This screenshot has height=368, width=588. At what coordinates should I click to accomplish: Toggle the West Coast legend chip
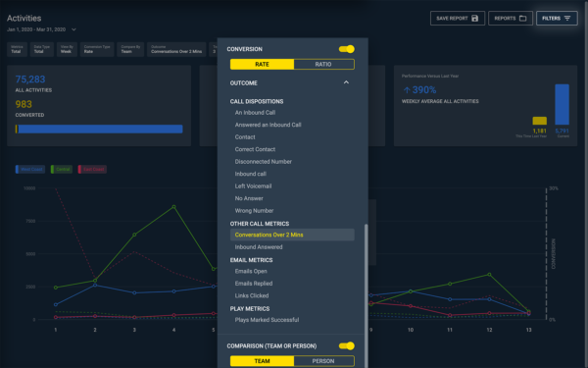(30, 170)
